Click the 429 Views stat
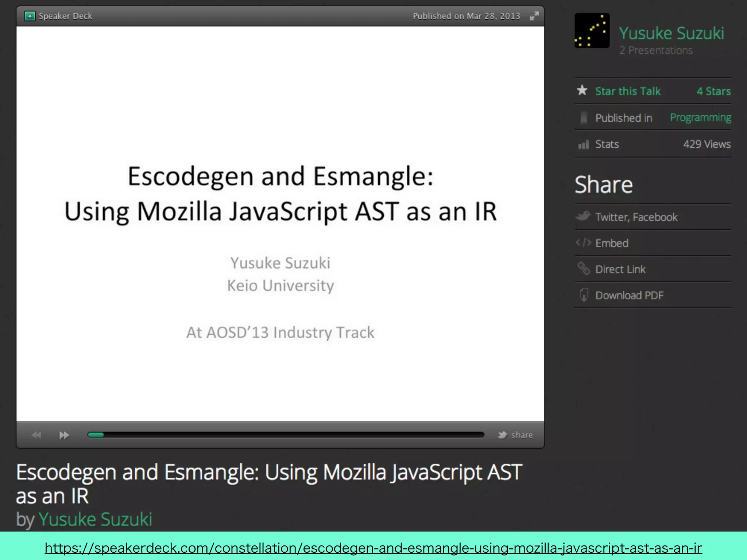 [x=707, y=144]
